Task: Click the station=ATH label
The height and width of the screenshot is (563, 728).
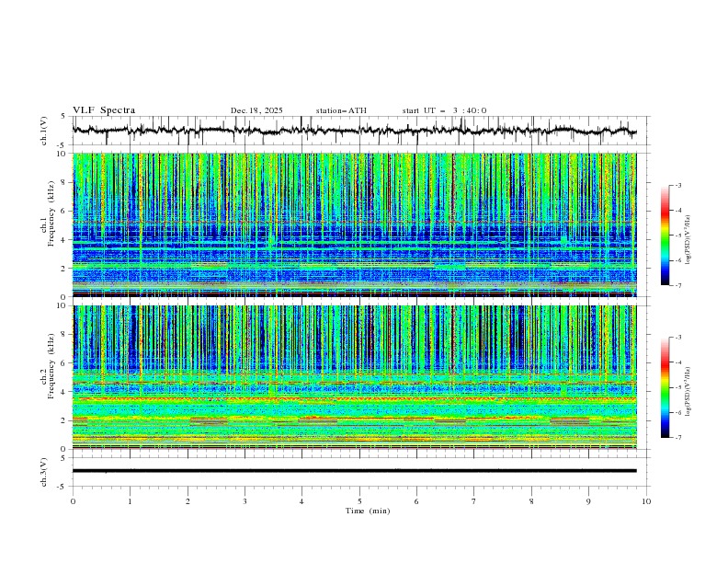Action: pyautogui.click(x=341, y=110)
